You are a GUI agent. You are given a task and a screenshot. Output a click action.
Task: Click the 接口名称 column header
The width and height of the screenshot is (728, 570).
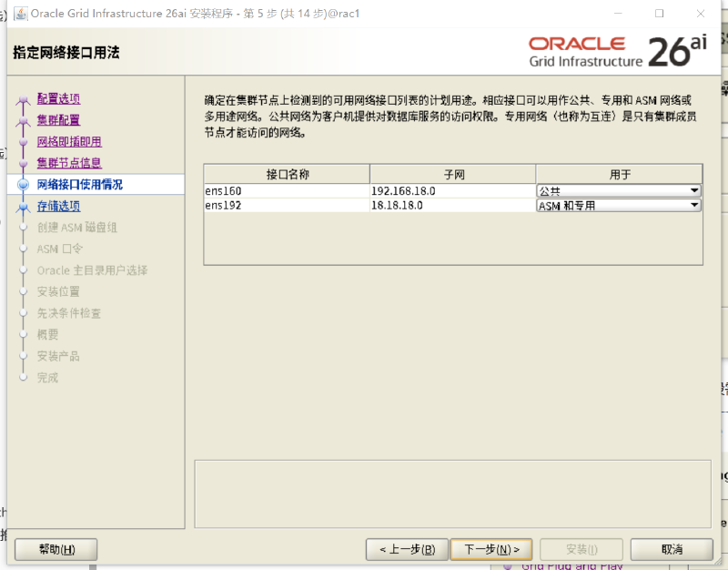click(x=287, y=174)
